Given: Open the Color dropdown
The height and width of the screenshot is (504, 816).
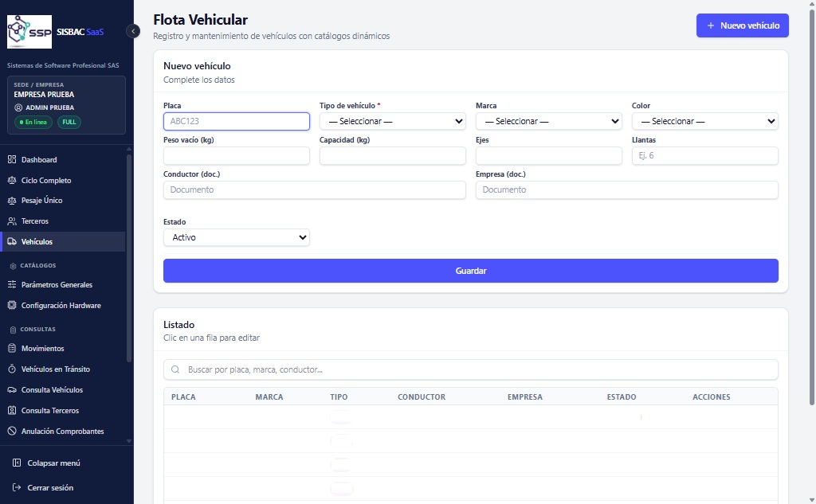Looking at the screenshot, I should pyautogui.click(x=705, y=121).
